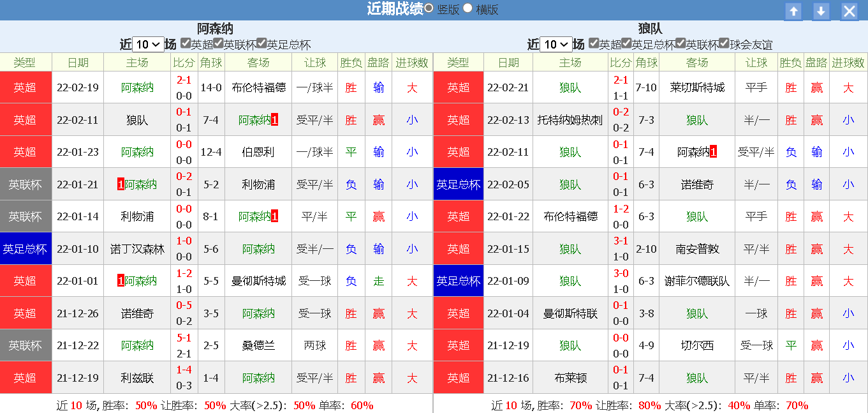Click score 5-1 on 桑德兰 row
This screenshot has width=868, height=413.
click(x=184, y=338)
